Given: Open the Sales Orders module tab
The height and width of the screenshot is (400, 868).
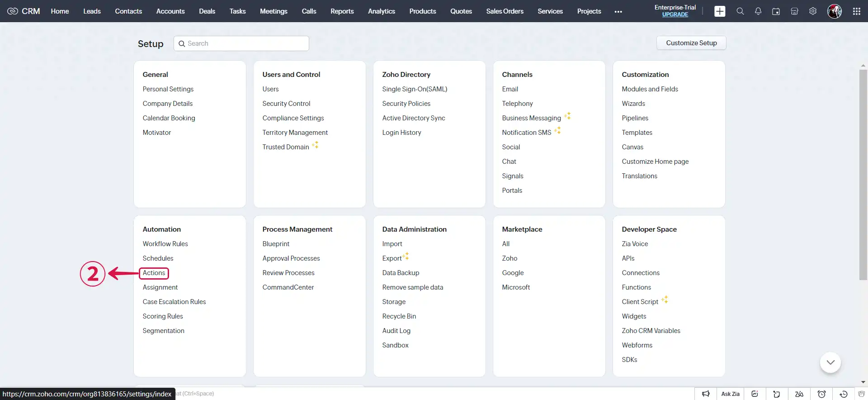Looking at the screenshot, I should (505, 11).
